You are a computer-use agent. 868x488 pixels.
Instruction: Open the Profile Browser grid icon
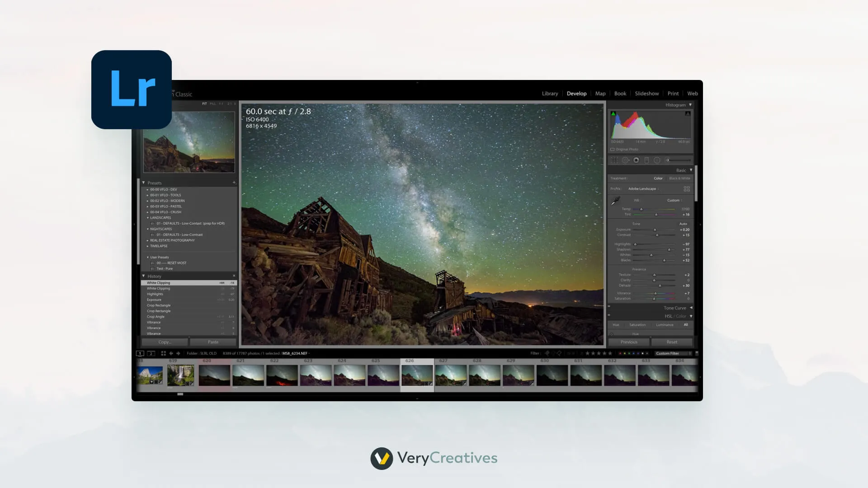[x=687, y=189]
